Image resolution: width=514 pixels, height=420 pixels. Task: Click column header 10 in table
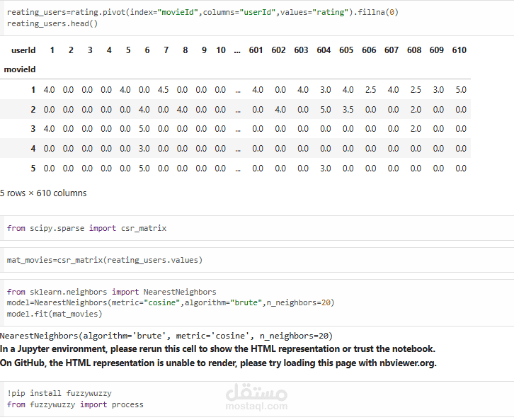[221, 50]
